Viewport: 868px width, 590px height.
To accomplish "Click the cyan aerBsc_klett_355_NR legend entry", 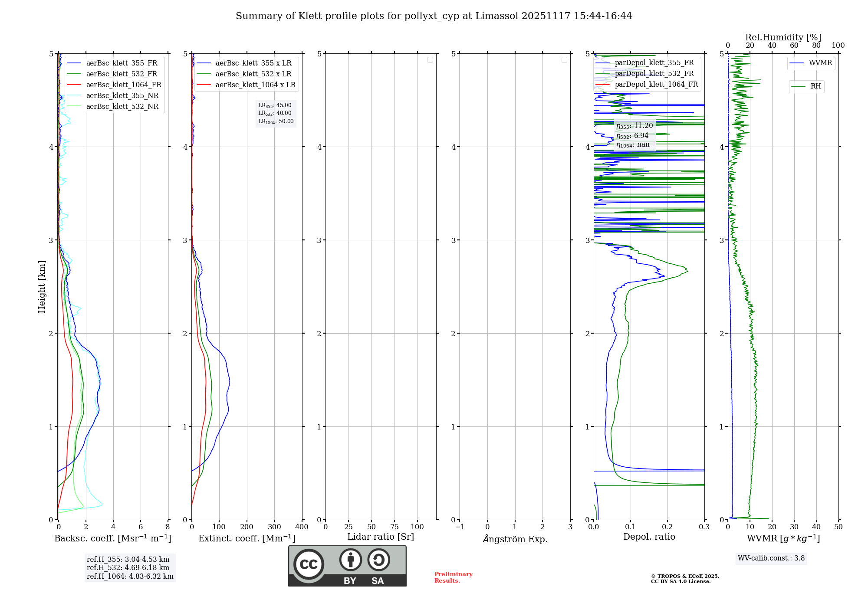I will pos(122,96).
